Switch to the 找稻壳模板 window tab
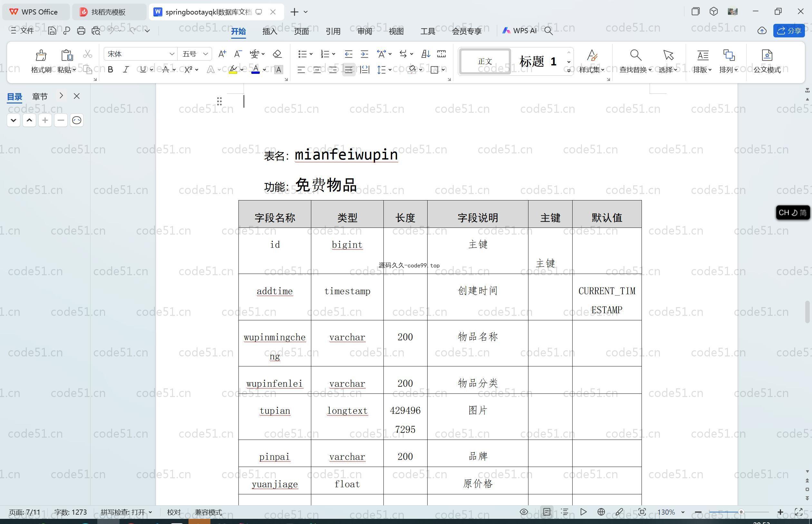Image resolution: width=812 pixels, height=524 pixels. tap(109, 12)
